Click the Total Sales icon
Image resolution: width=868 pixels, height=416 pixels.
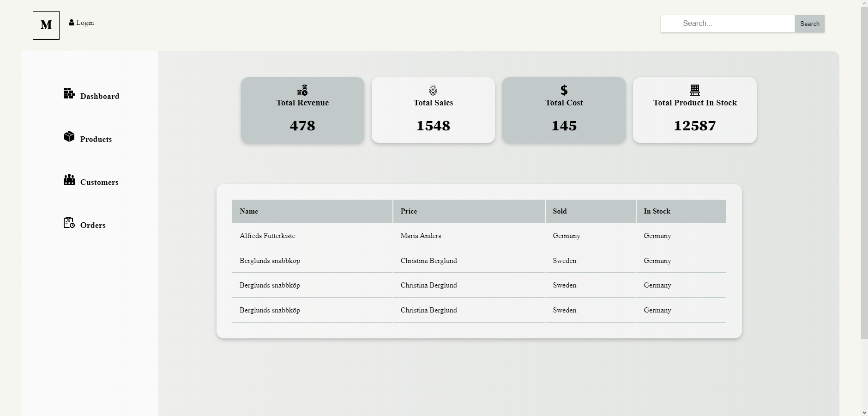coord(433,90)
